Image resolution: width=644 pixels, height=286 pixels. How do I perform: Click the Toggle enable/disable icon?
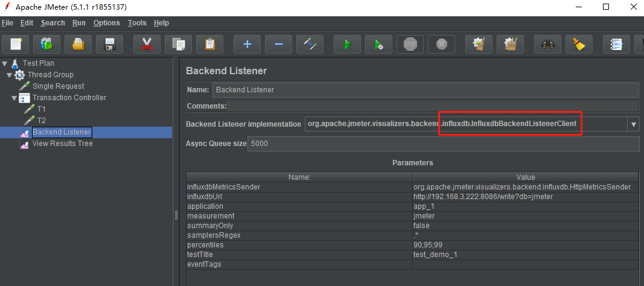(x=310, y=44)
